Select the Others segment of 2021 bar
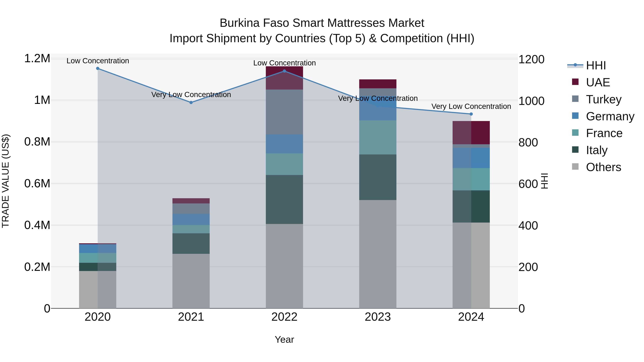 tap(191, 281)
